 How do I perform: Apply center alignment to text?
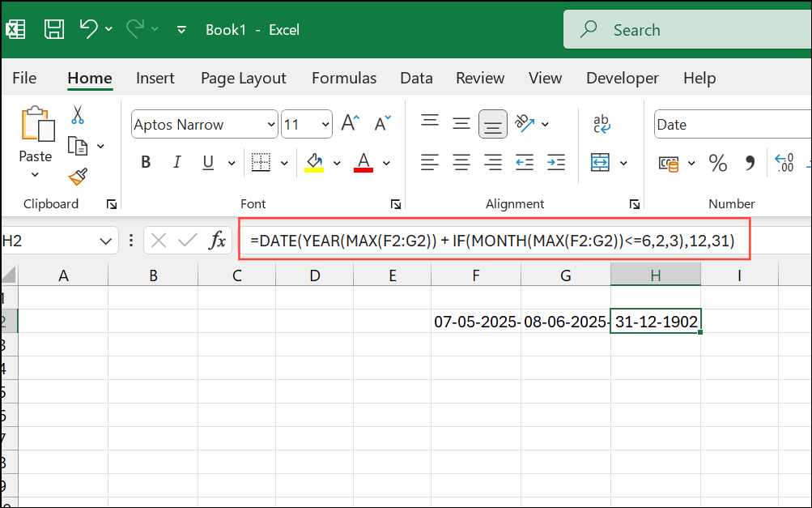tap(461, 162)
